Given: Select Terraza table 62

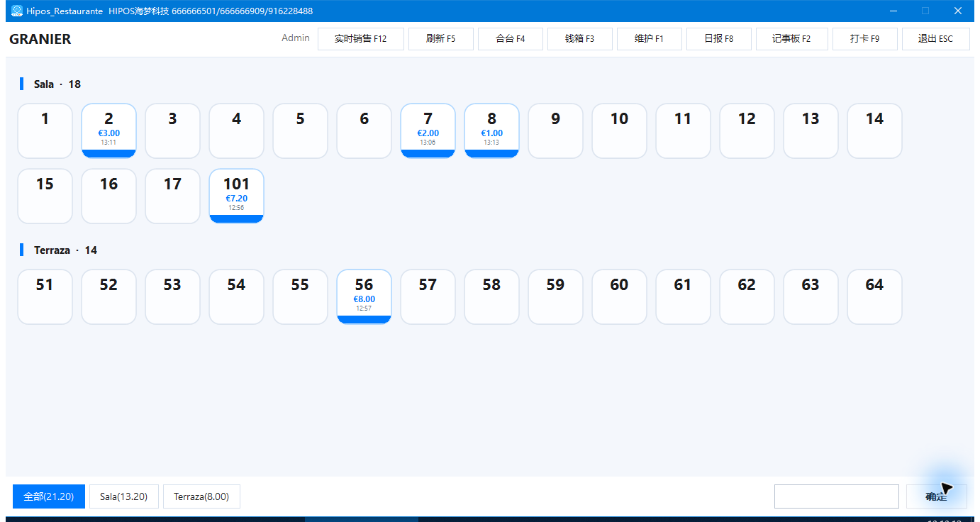Looking at the screenshot, I should pyautogui.click(x=747, y=296).
